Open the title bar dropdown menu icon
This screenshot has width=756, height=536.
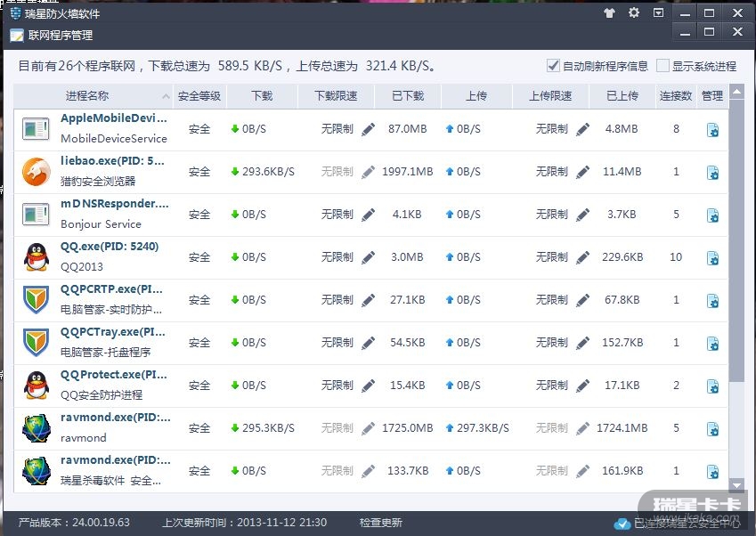pos(658,12)
